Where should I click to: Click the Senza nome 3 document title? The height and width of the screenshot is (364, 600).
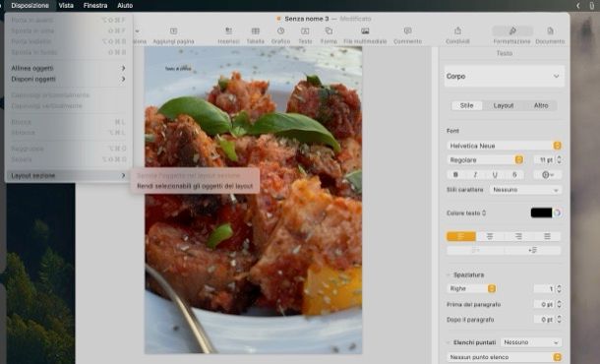[x=307, y=19]
